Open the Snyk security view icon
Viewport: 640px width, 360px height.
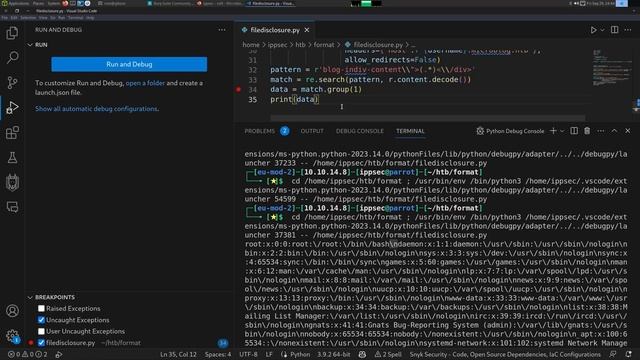pos(12,182)
